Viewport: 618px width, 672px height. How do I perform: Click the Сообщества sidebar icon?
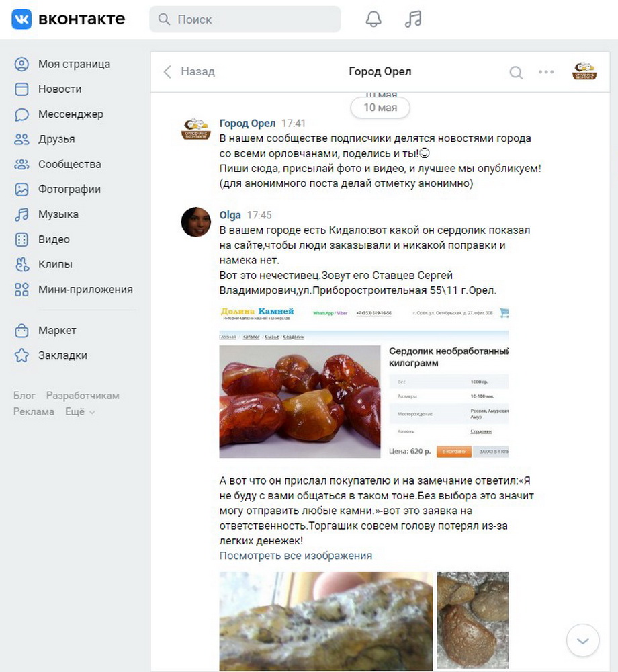pyautogui.click(x=21, y=165)
